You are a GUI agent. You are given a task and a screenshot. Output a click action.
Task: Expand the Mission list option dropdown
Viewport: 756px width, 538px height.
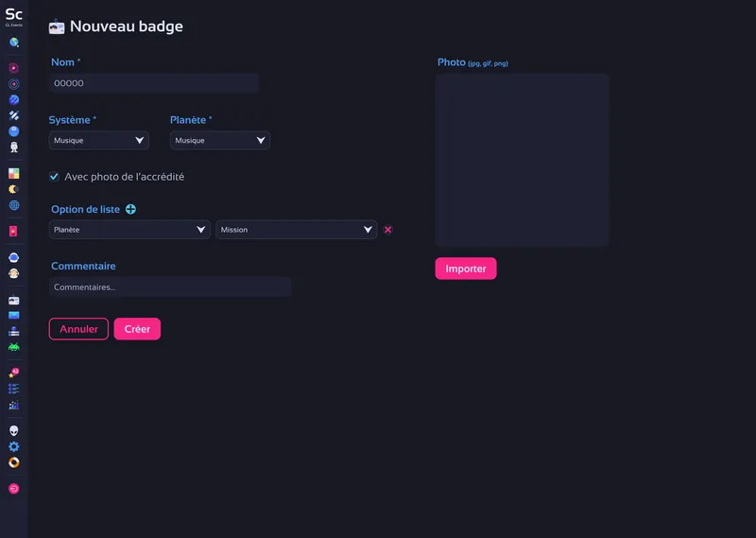pos(296,230)
